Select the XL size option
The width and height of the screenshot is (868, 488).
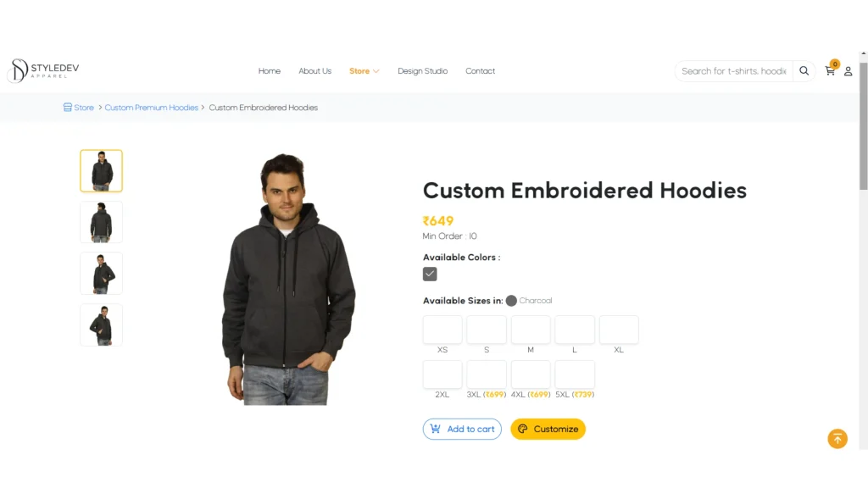[618, 330]
